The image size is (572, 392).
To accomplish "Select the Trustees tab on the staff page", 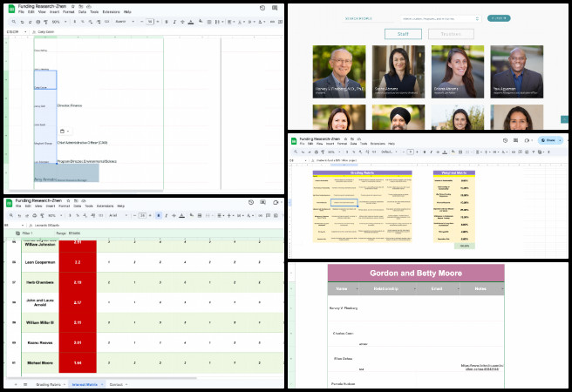I will click(451, 34).
